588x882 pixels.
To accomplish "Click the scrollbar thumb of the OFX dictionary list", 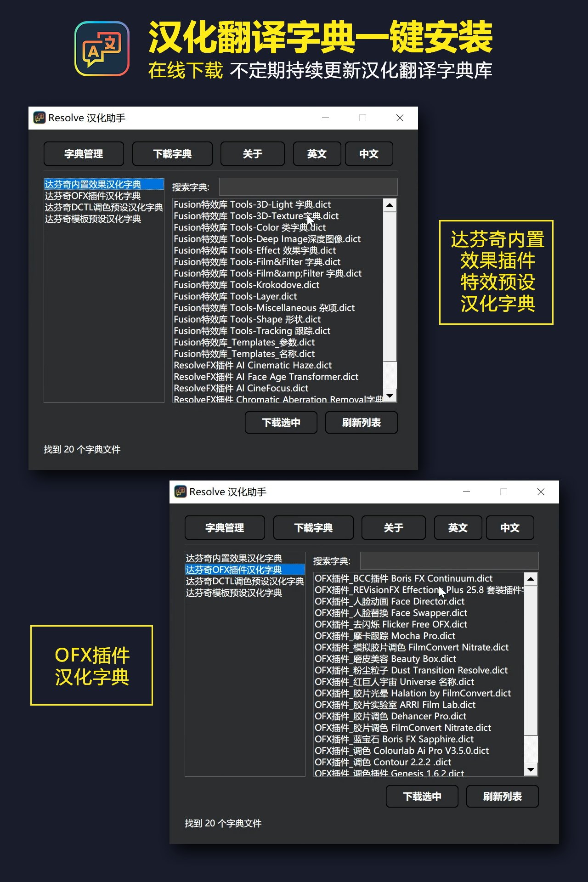I will click(x=531, y=660).
